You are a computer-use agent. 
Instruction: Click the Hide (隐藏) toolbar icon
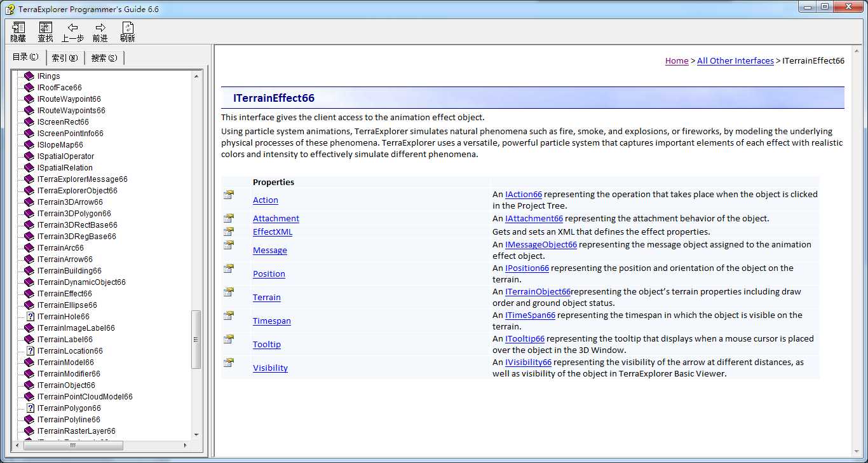18,28
